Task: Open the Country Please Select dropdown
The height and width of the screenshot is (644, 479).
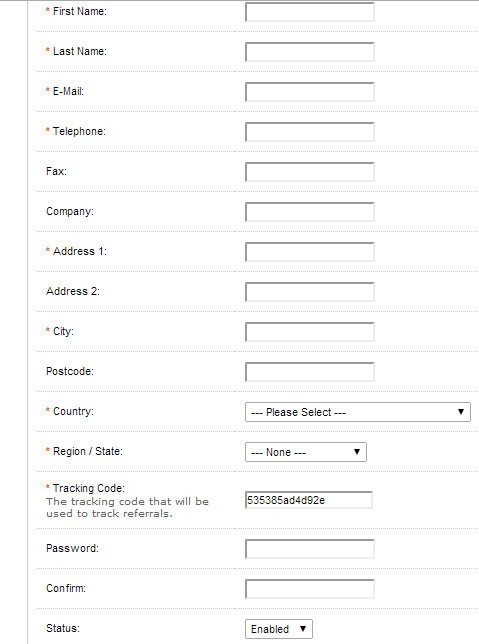Action: (x=358, y=412)
